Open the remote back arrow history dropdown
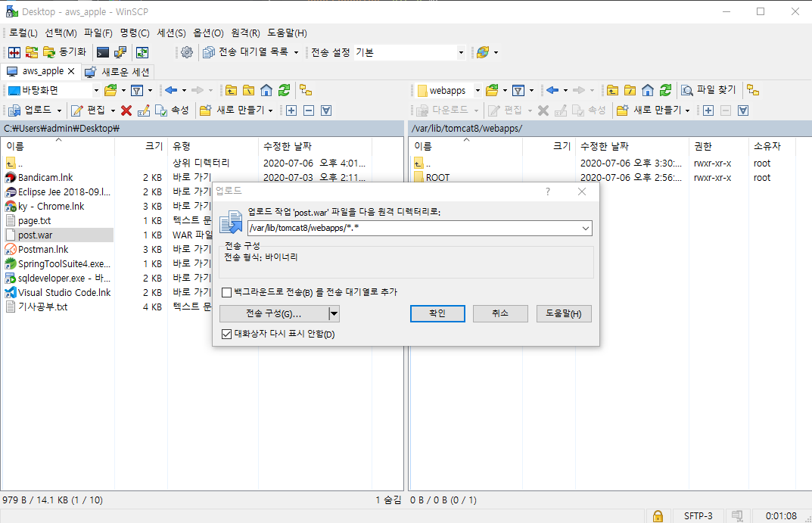Screen dimensions: 812x523 pos(565,91)
